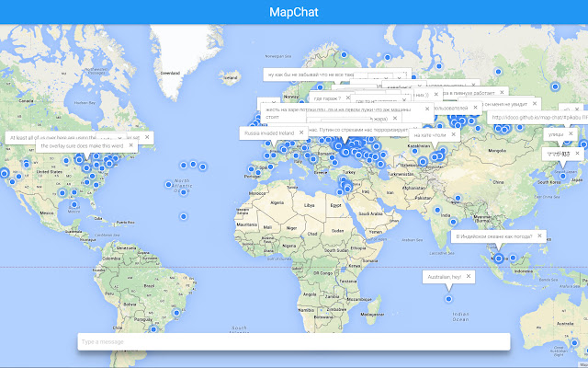Click the MapChat title in the header
The width and height of the screenshot is (588, 368).
point(294,12)
